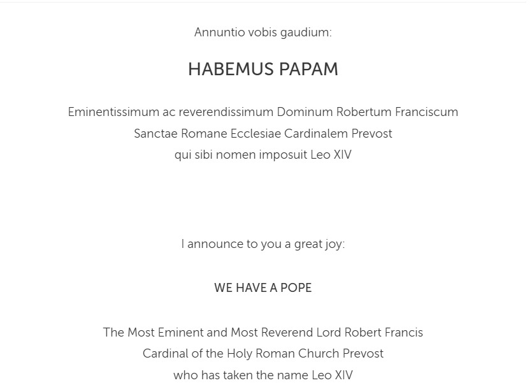Screen dimensions: 532x392
Task: Click the 'WE HAVE A POPE' heading
Action: pyautogui.click(x=262, y=288)
